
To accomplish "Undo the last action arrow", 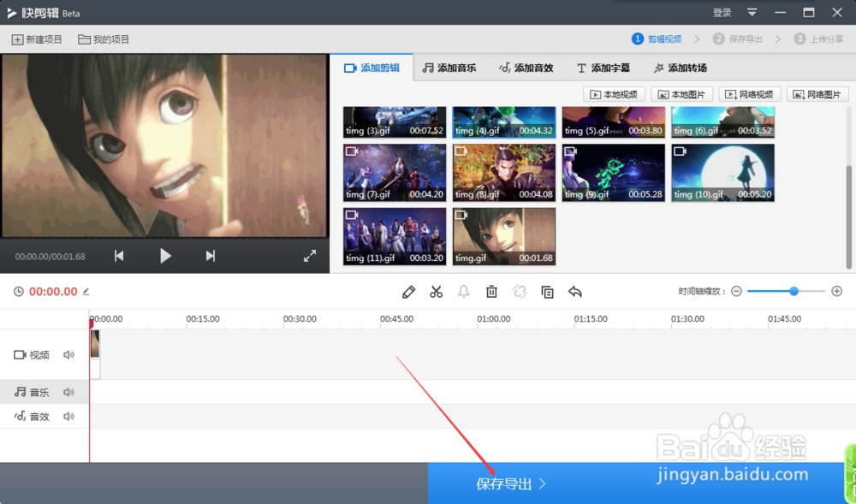I will 575,292.
